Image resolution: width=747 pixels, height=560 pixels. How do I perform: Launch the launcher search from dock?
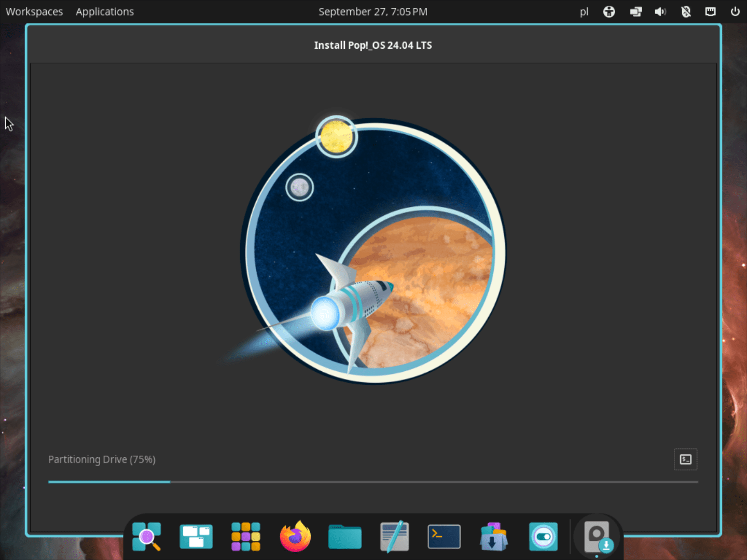[x=146, y=537]
